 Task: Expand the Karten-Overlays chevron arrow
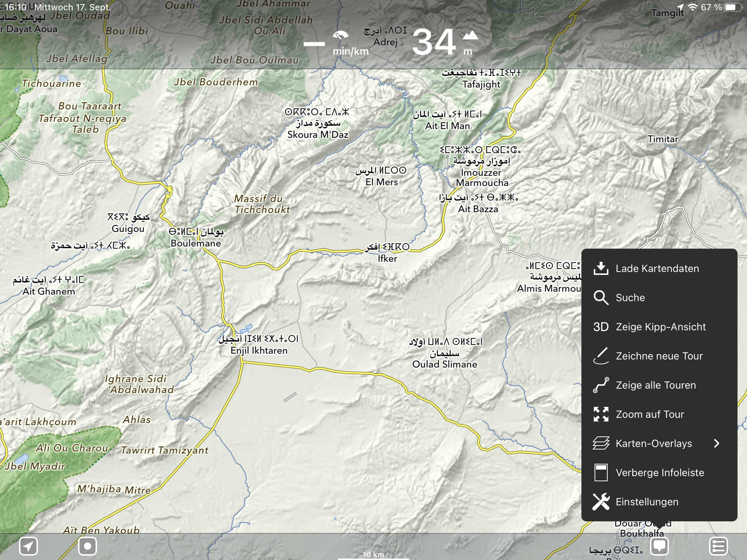click(717, 443)
